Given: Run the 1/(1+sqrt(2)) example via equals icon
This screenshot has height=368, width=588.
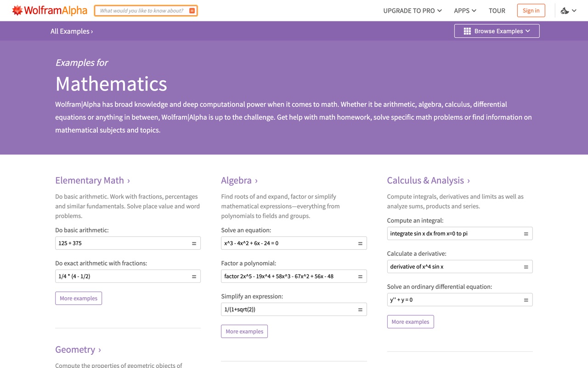Looking at the screenshot, I should (x=360, y=310).
